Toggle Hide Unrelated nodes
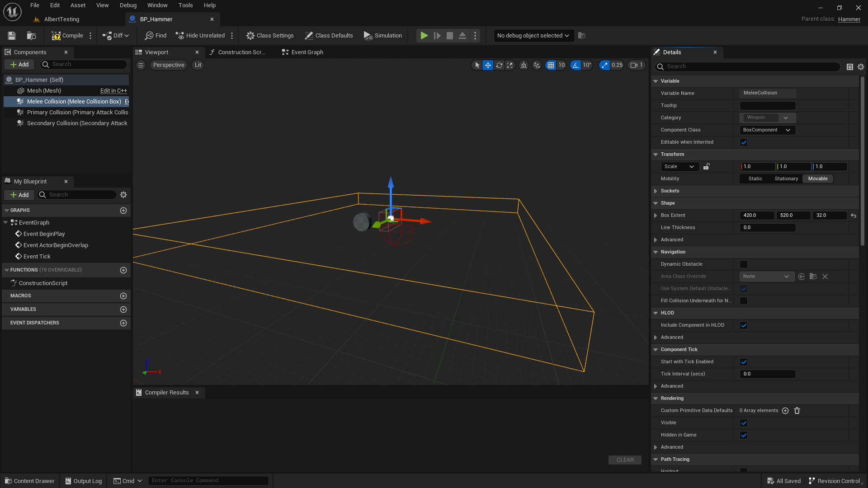 199,35
